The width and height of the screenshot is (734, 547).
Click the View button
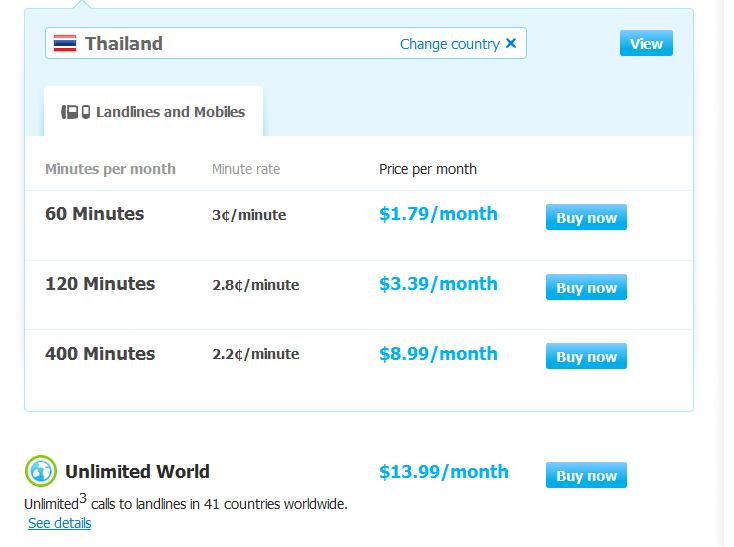[x=646, y=43]
